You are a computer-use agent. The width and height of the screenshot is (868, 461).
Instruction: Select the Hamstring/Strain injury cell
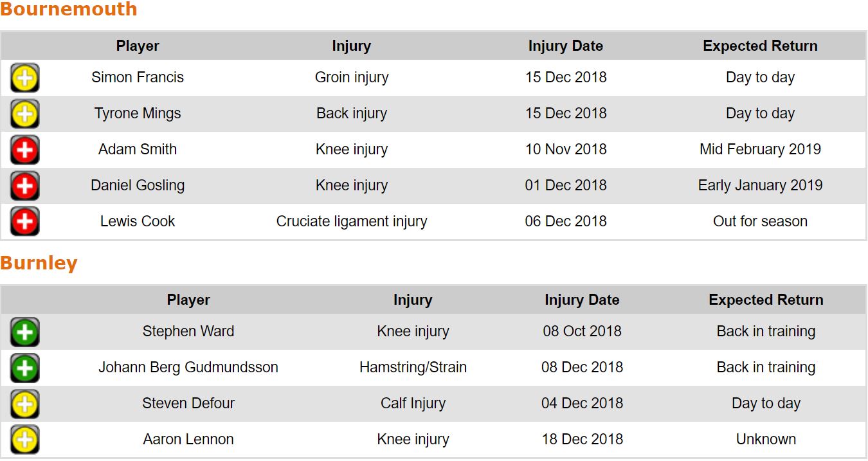[413, 368]
